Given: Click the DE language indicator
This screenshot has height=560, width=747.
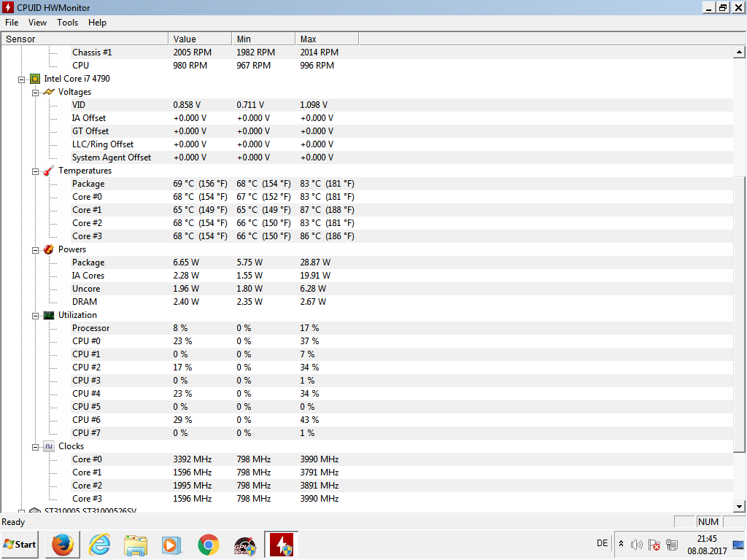Looking at the screenshot, I should click(602, 543).
